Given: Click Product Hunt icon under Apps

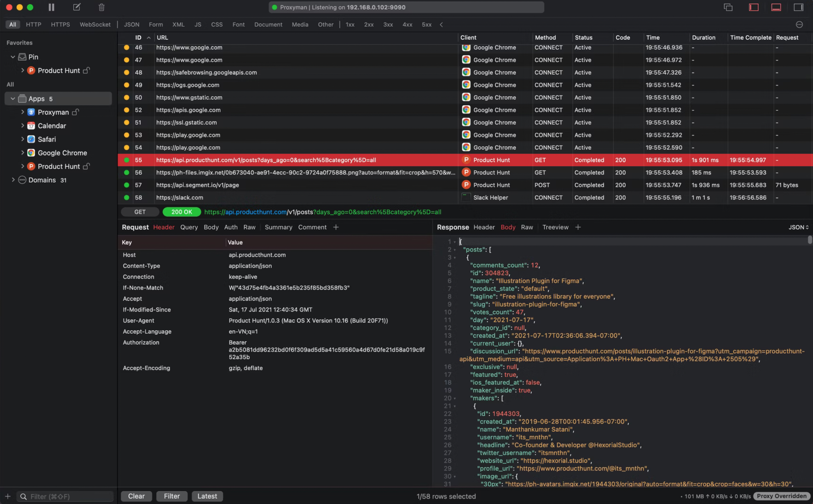Looking at the screenshot, I should 31,166.
